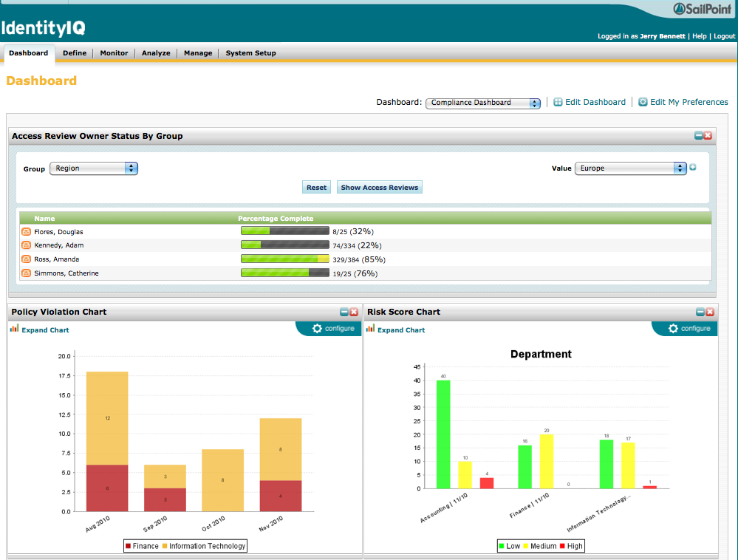Click the configure gear in Policy Violation Chart

tap(317, 329)
